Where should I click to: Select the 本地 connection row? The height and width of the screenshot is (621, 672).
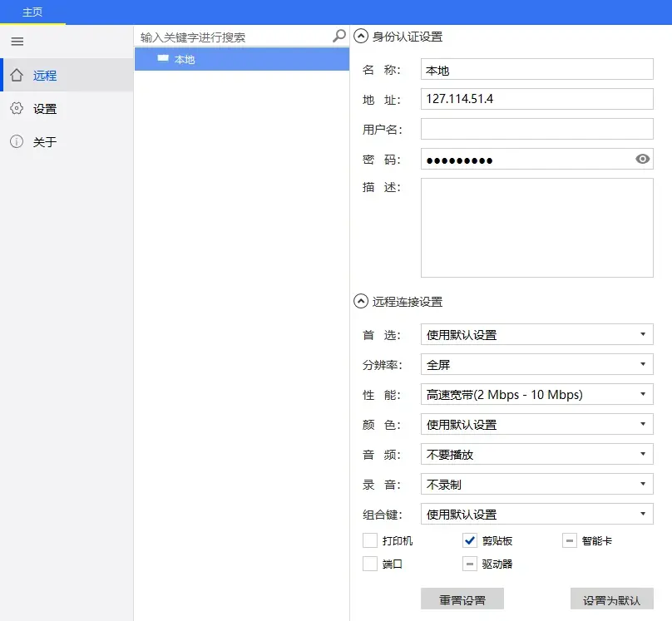tap(242, 59)
